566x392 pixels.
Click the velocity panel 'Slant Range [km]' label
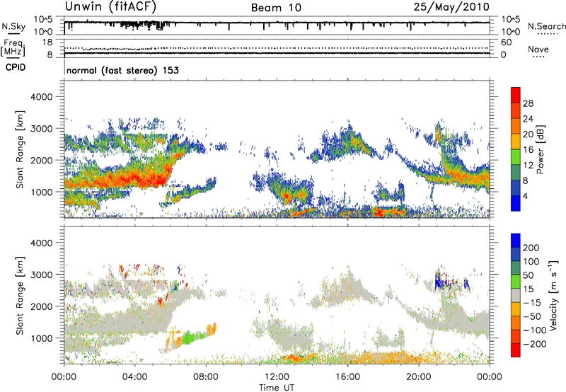[x=20, y=296]
